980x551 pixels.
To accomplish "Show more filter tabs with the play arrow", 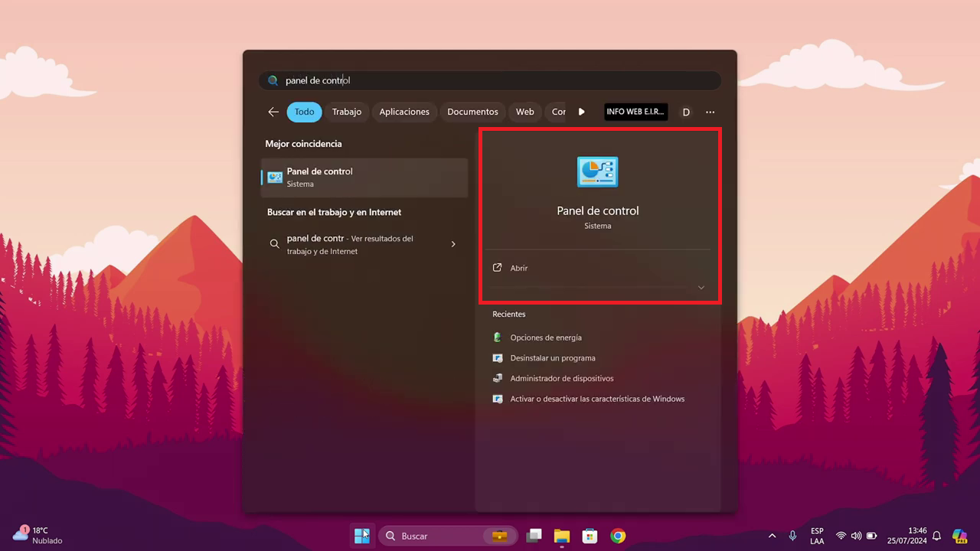I will coord(582,112).
